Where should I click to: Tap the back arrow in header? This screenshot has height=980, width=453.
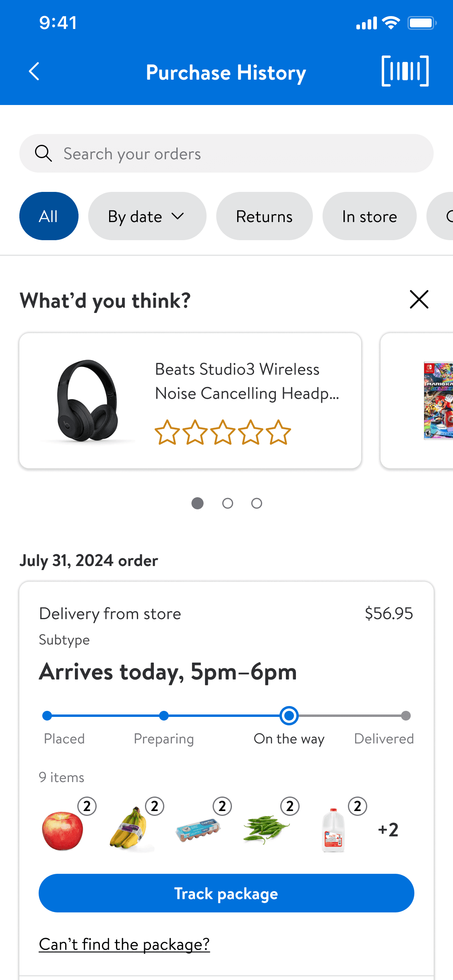point(35,72)
